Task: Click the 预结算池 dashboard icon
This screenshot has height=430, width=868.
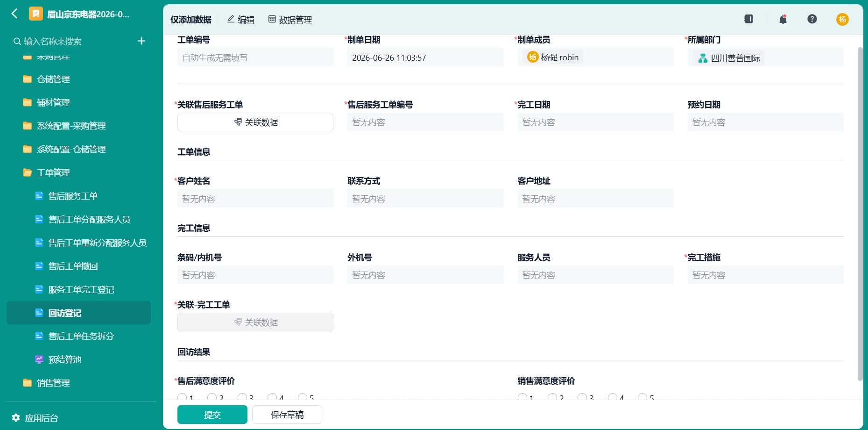Action: (x=39, y=359)
